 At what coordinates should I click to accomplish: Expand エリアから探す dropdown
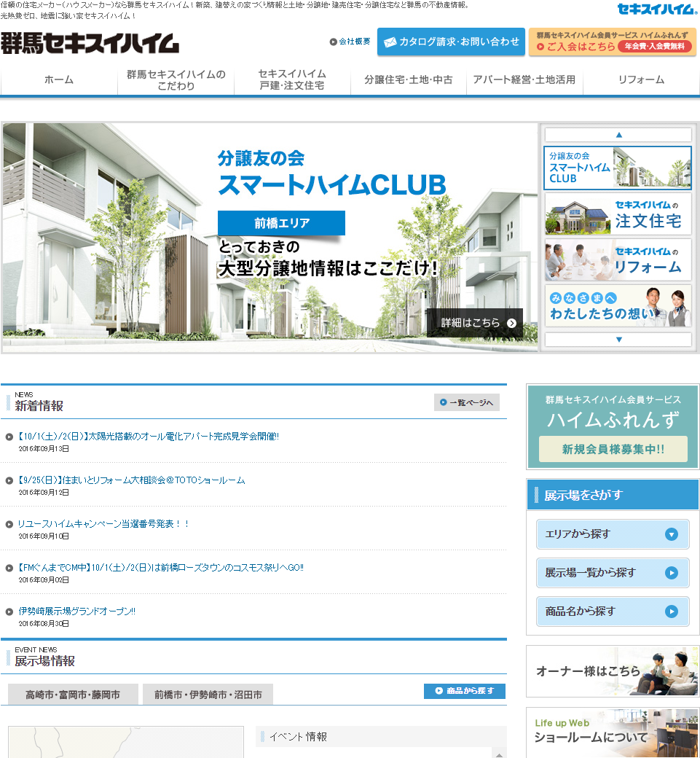[x=613, y=534]
